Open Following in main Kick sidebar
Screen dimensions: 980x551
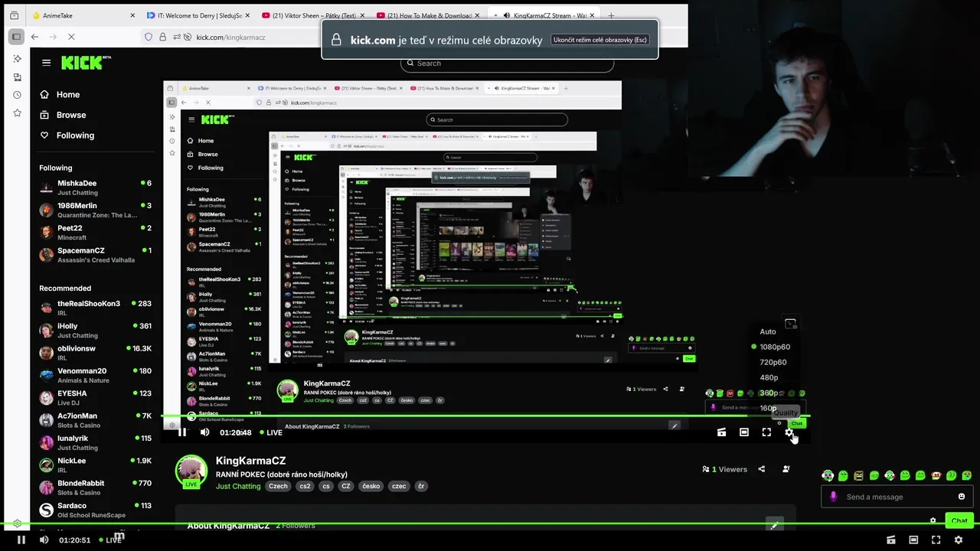tap(67, 135)
